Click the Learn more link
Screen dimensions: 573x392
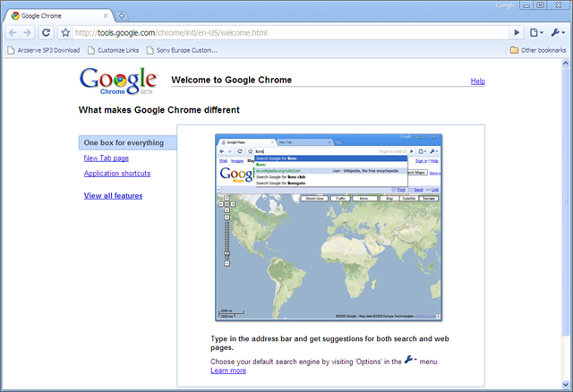tap(228, 371)
